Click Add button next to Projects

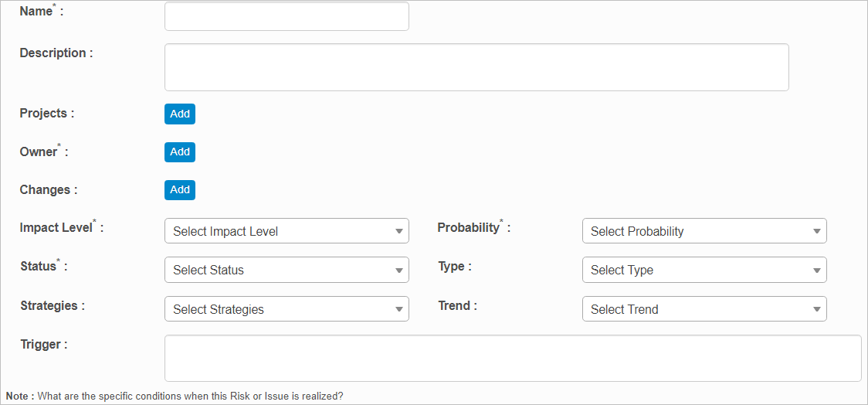click(180, 114)
